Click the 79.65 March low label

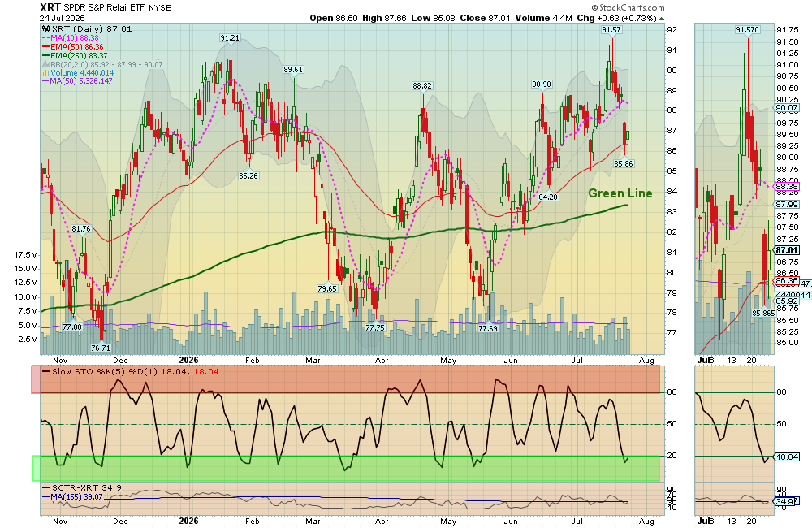coord(327,288)
